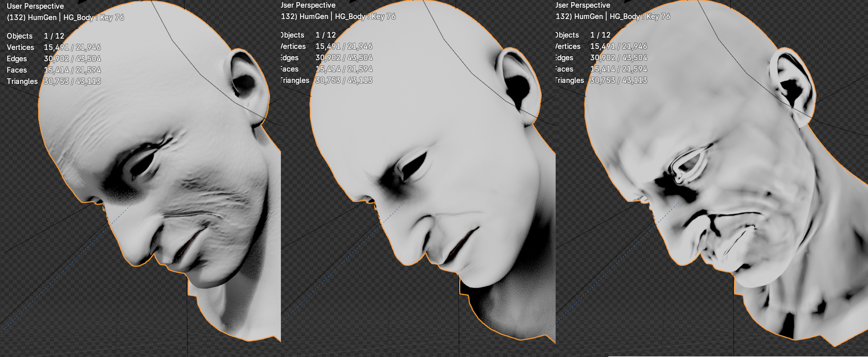Image resolution: width=868 pixels, height=357 pixels.
Task: Click the HumGen HG_Body label in middle viewport
Action: (x=338, y=16)
